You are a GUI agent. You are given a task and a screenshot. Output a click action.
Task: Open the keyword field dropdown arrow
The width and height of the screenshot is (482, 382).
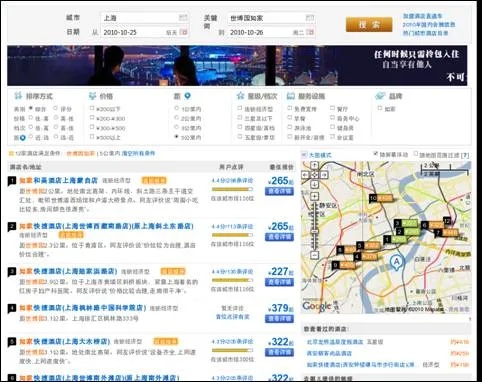point(310,17)
